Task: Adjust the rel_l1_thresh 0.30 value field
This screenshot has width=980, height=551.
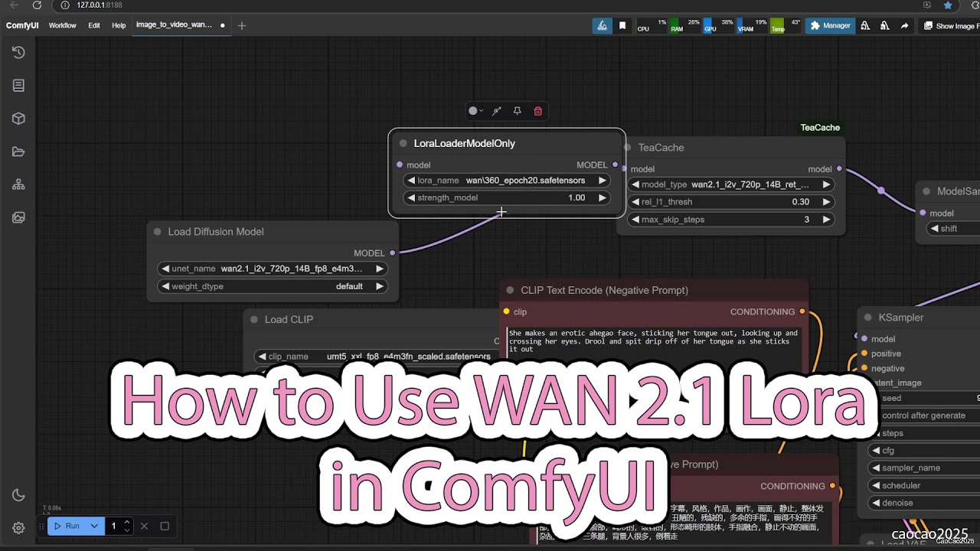Action: coord(731,202)
